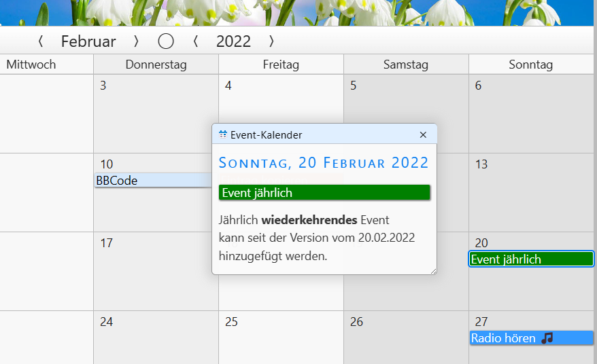Click the popup resize grip corner
This screenshot has width=597, height=364.
432,270
